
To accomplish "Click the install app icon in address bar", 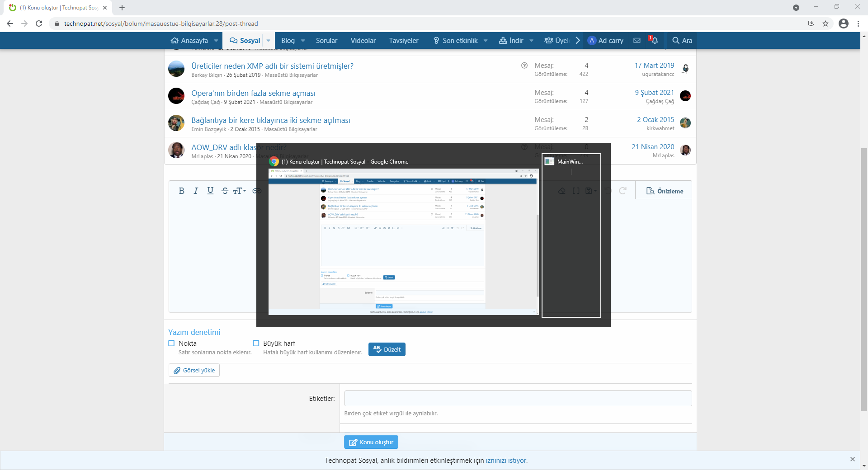I will click(811, 23).
